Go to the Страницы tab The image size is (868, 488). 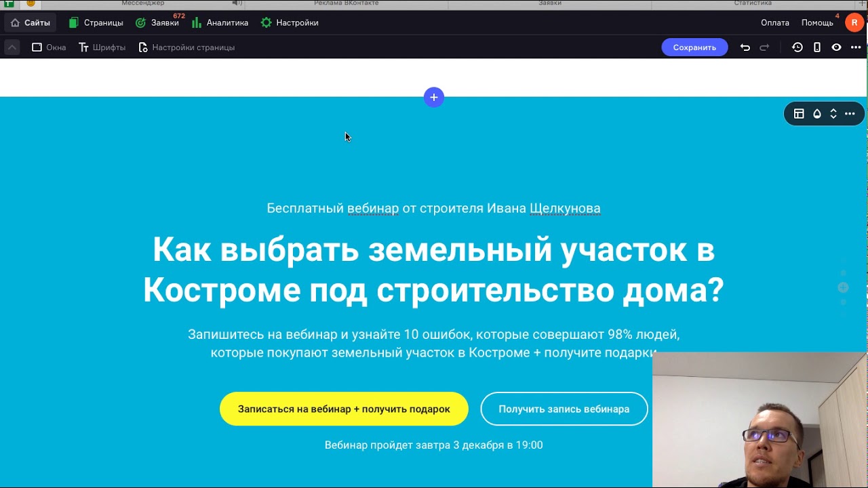tap(96, 22)
